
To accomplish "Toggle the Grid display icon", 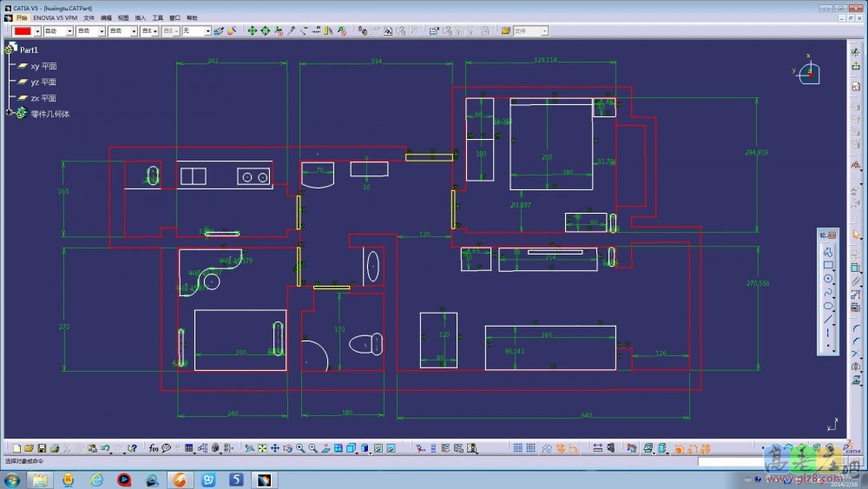I will [517, 448].
